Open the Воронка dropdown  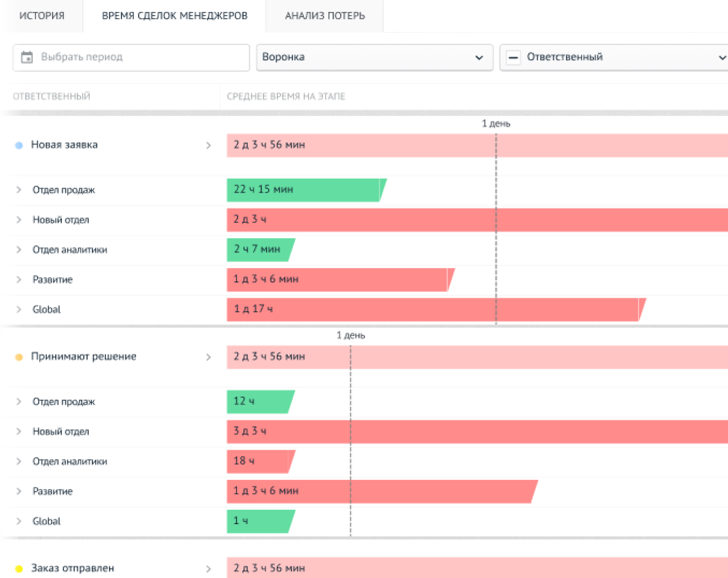click(375, 57)
